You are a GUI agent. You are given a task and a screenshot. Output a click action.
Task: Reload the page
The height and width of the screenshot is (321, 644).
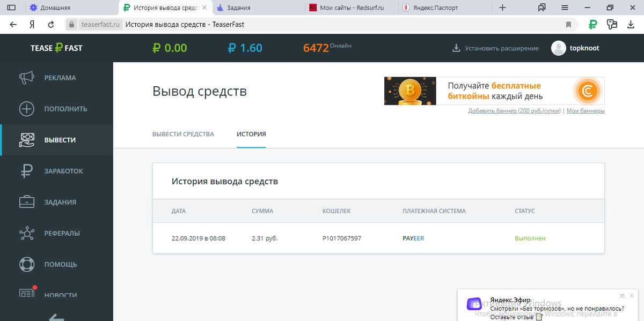click(x=51, y=24)
